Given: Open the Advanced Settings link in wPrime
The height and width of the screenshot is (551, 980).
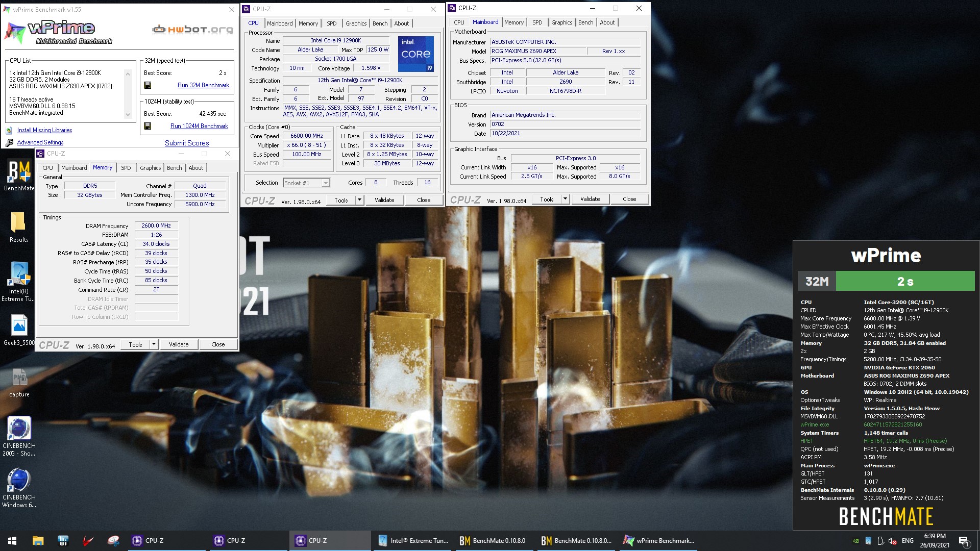Looking at the screenshot, I should 40,142.
